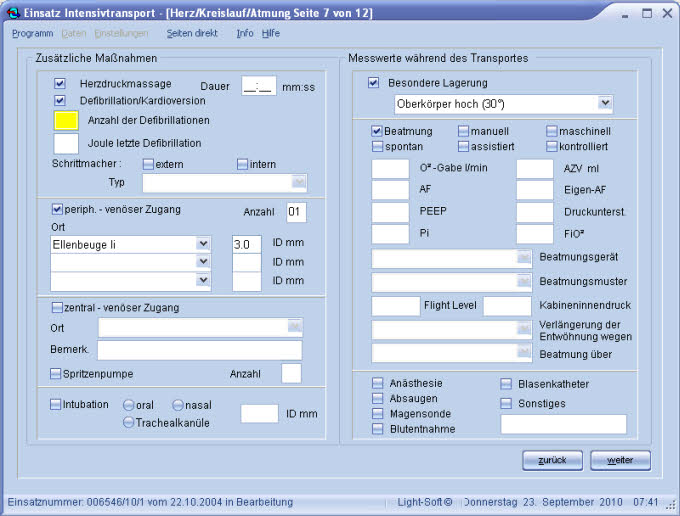Click the weiter button
680x516 pixels.
[620, 460]
